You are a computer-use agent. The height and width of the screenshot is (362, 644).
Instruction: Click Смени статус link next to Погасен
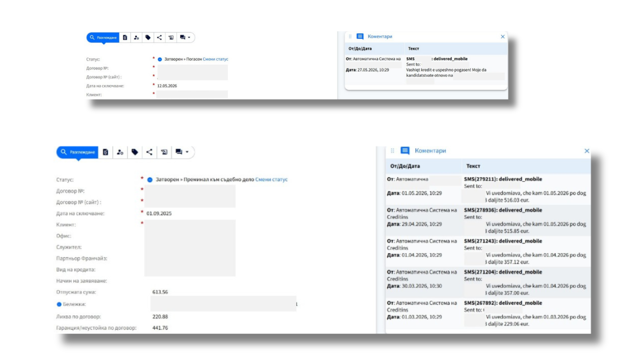pos(215,59)
